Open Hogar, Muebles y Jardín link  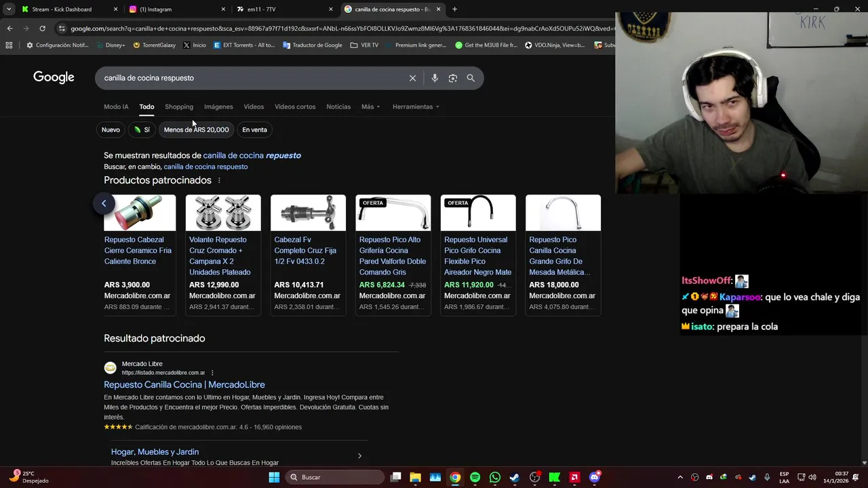tap(155, 452)
